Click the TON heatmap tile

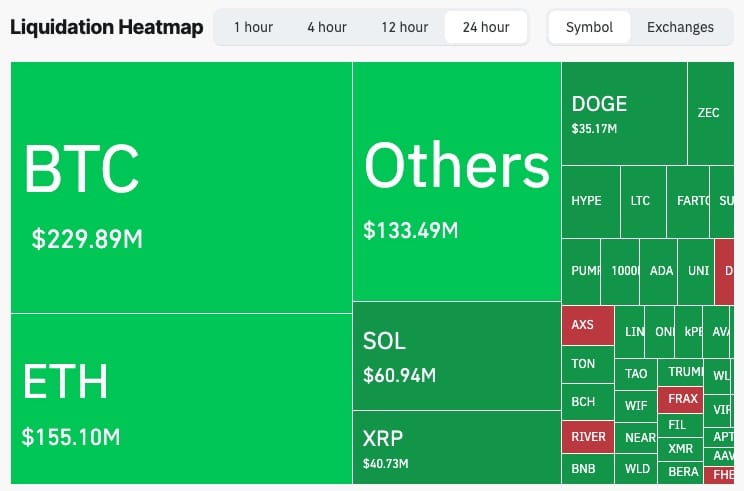[x=587, y=364]
